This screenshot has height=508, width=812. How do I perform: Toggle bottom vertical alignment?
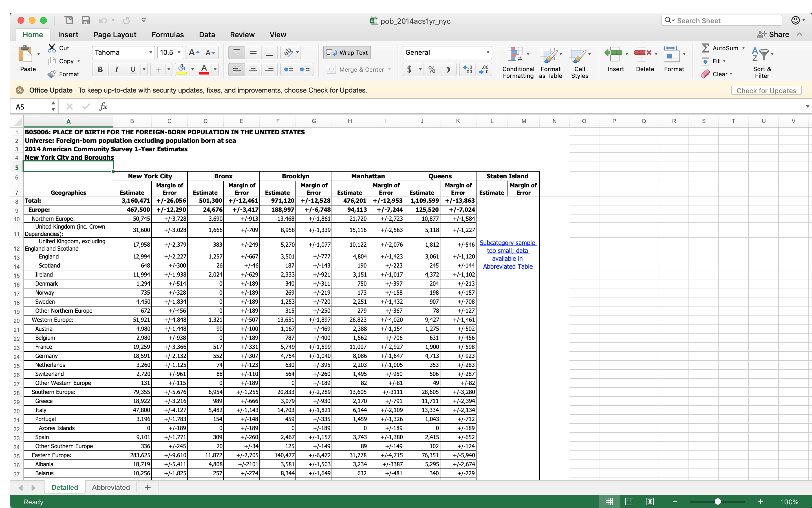pos(269,52)
